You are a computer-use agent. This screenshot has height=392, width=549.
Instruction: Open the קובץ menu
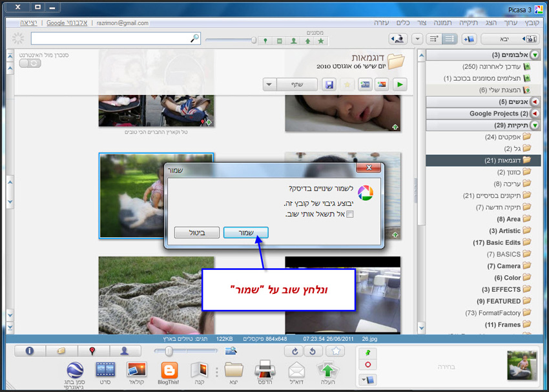[x=532, y=23]
